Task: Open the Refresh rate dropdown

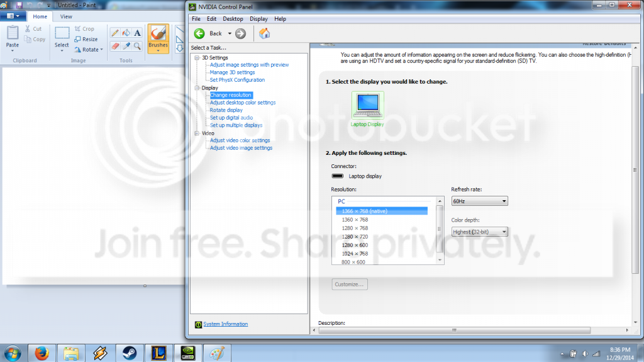Action: click(x=479, y=201)
